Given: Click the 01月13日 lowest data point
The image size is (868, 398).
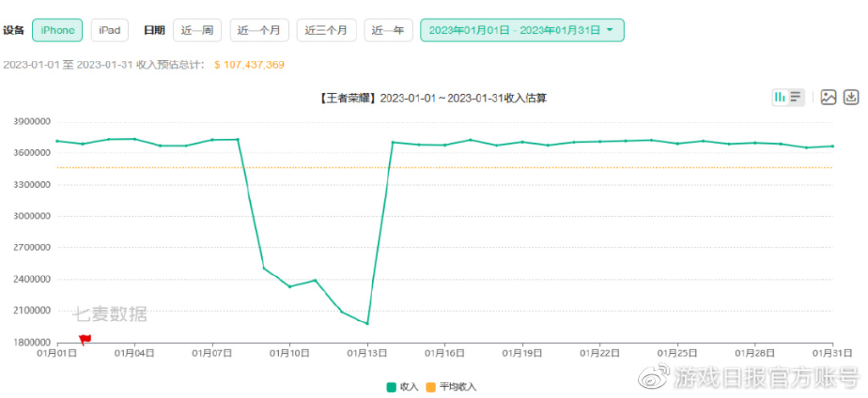Looking at the screenshot, I should [367, 323].
